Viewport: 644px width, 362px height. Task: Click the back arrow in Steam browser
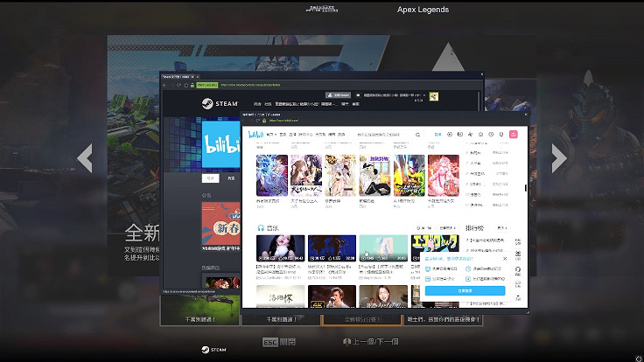click(168, 86)
